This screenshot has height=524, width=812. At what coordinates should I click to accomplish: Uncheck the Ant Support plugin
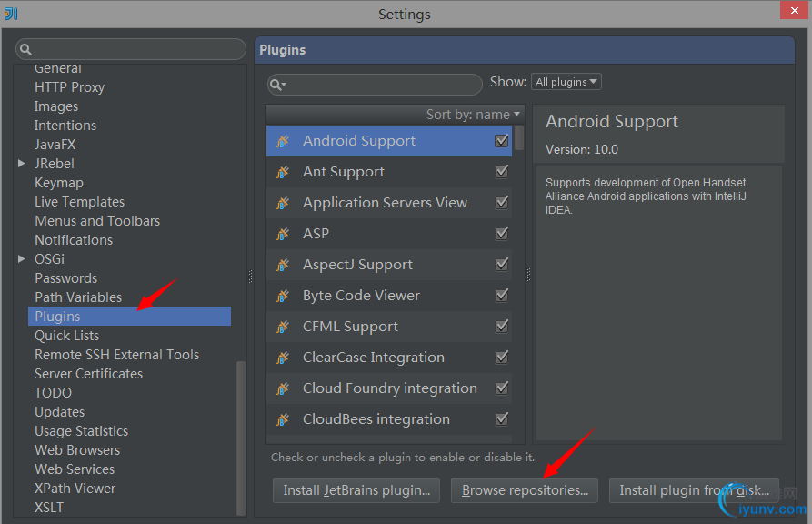(502, 172)
